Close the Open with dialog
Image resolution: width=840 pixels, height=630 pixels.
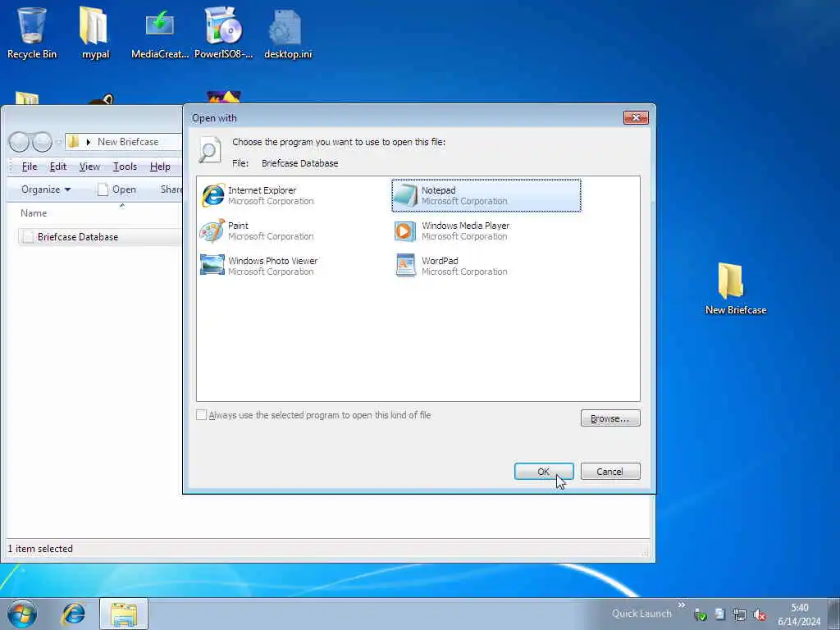click(636, 117)
